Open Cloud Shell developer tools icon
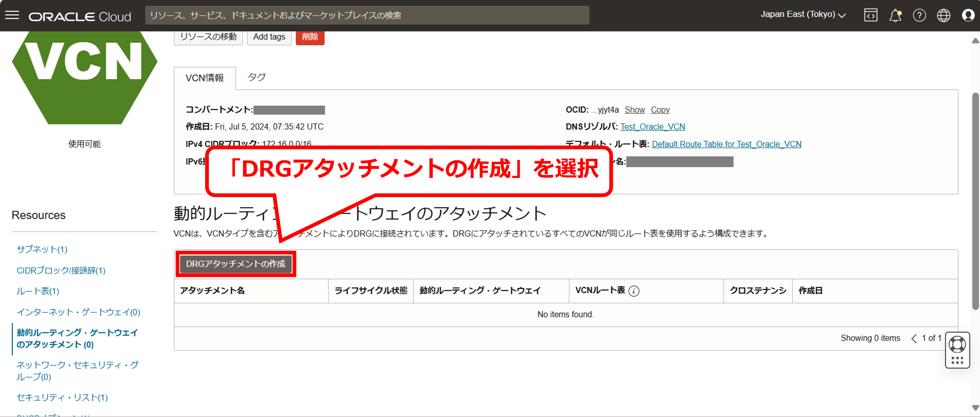980x417 pixels. click(871, 15)
